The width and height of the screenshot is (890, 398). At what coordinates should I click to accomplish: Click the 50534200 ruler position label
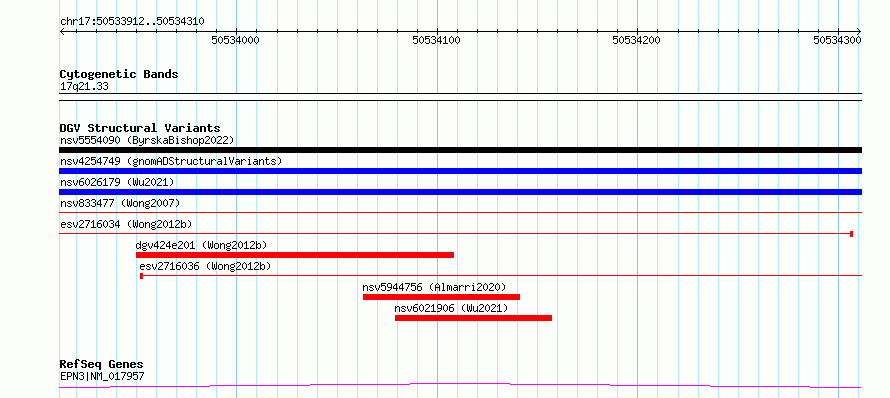coord(636,40)
